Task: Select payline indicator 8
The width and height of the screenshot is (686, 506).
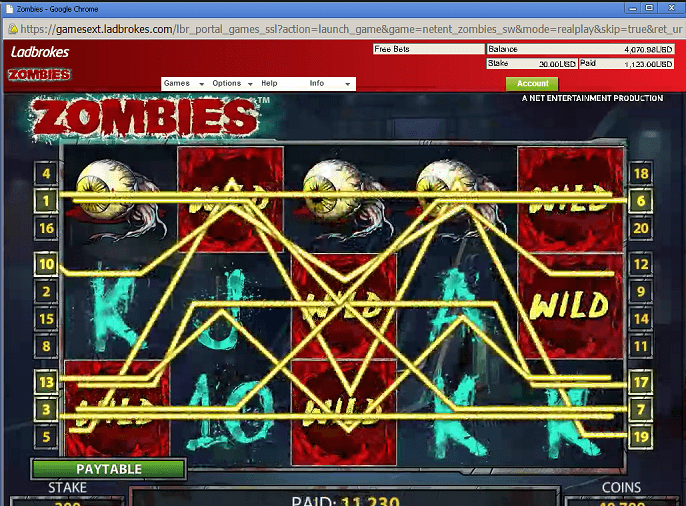Action: click(x=46, y=346)
